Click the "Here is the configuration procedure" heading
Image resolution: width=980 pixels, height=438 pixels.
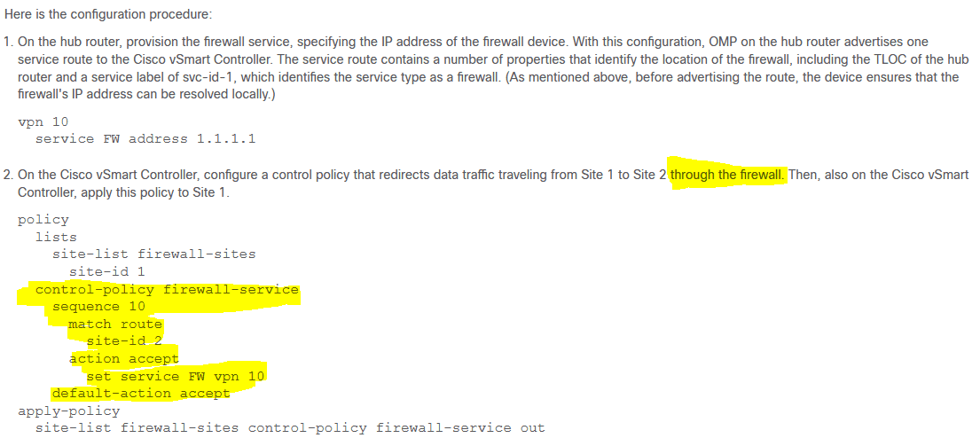click(x=109, y=14)
